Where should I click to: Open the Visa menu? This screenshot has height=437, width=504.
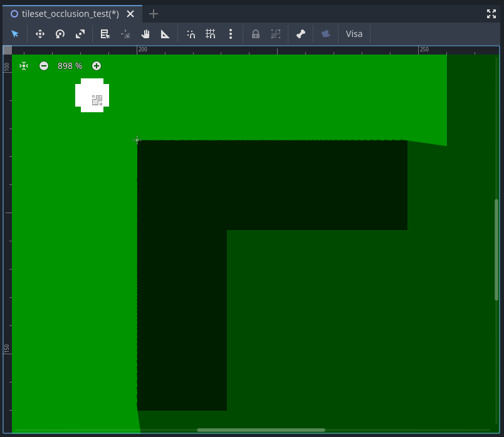point(354,34)
